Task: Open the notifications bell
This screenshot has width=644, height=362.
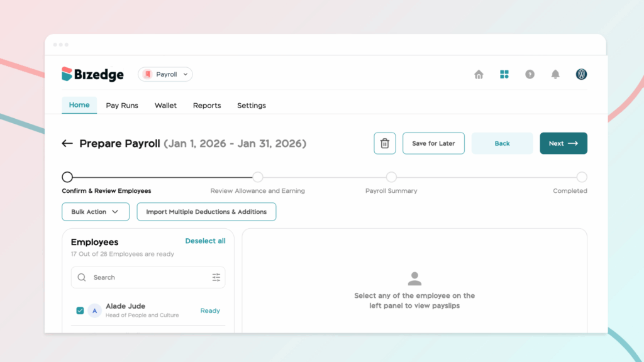Action: pyautogui.click(x=555, y=74)
